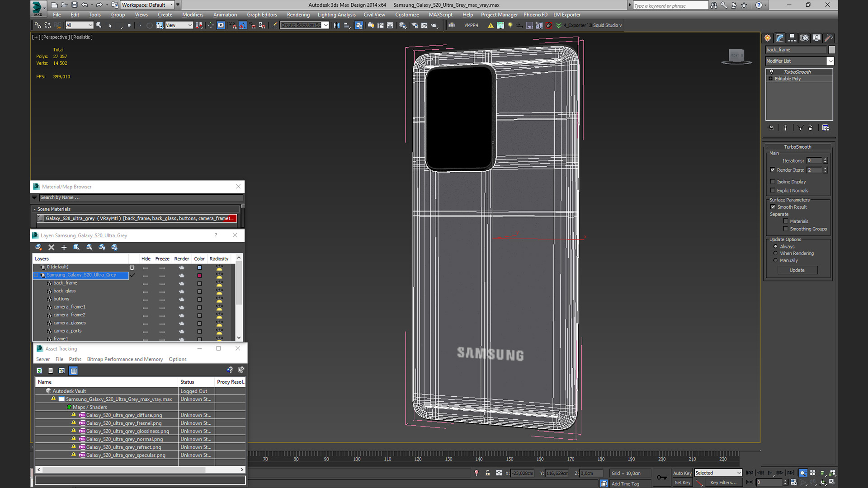Click the Add Time Tag label

coord(625,484)
